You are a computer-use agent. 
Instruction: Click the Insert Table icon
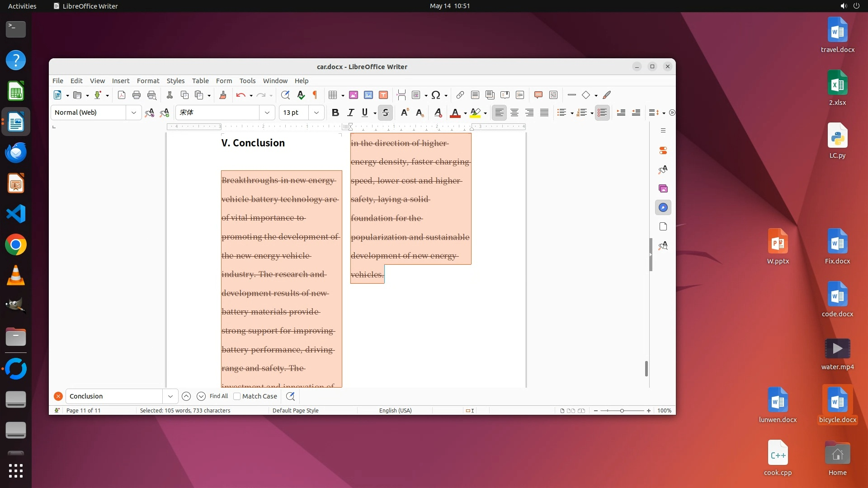pyautogui.click(x=333, y=95)
